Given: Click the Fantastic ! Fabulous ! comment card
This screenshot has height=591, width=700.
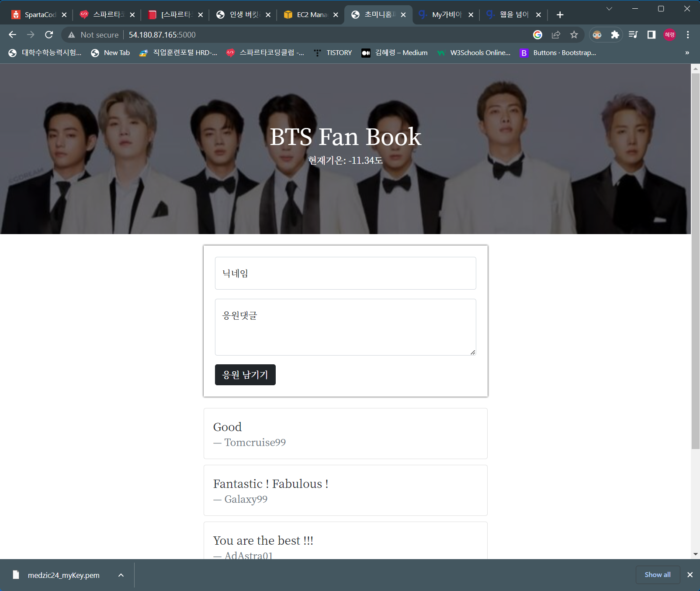Looking at the screenshot, I should pos(345,490).
